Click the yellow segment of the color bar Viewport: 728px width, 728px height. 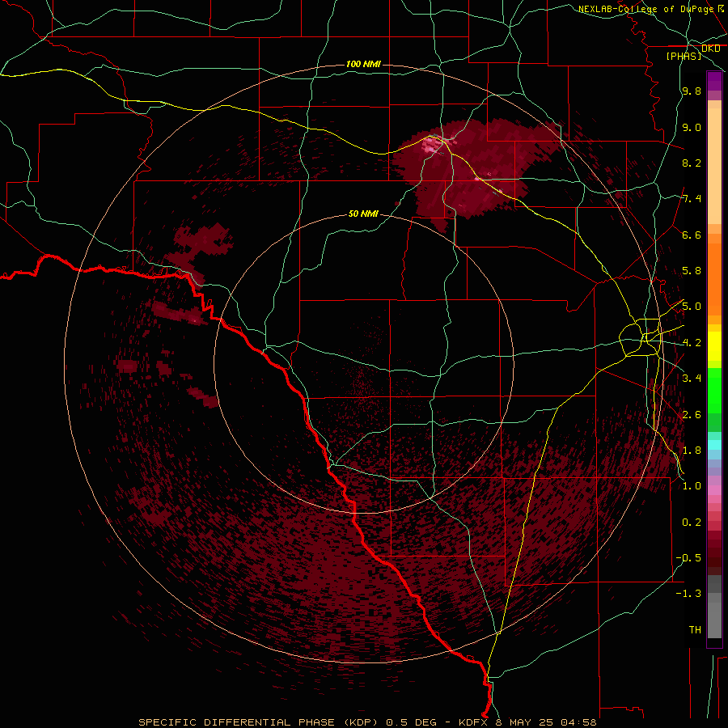click(714, 346)
